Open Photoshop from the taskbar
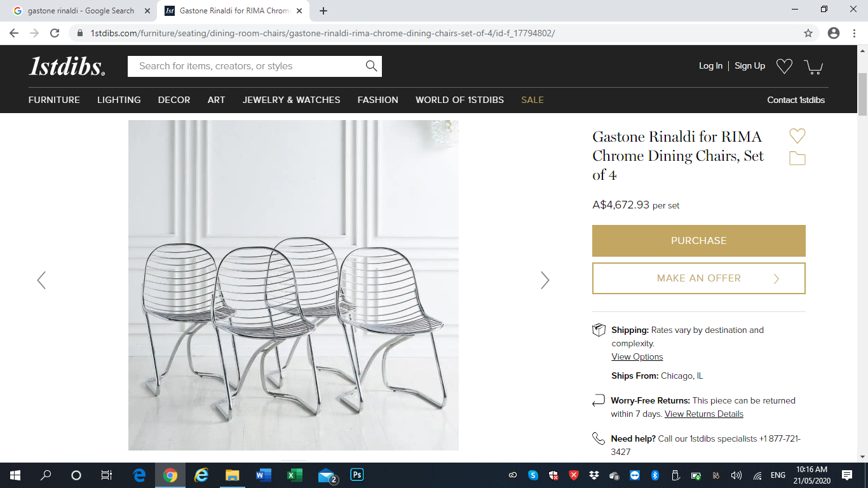This screenshot has width=868, height=488. point(357,475)
